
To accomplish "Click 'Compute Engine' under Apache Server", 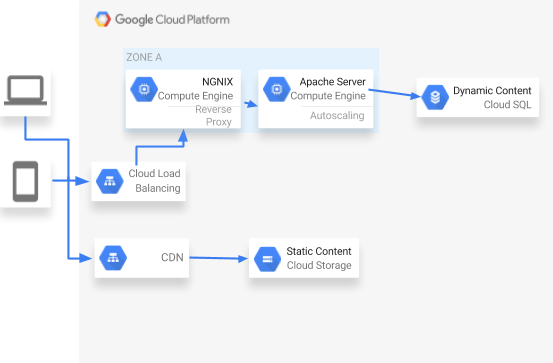I will pyautogui.click(x=328, y=96).
